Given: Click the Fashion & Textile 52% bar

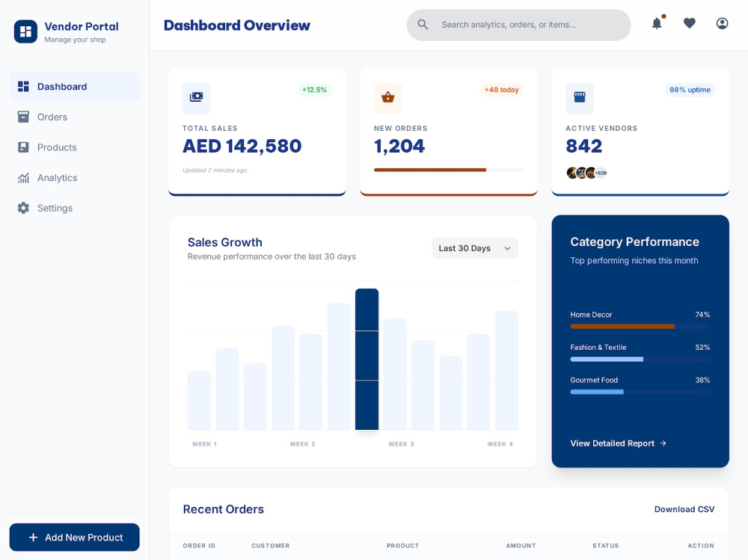Looking at the screenshot, I should click(640, 359).
